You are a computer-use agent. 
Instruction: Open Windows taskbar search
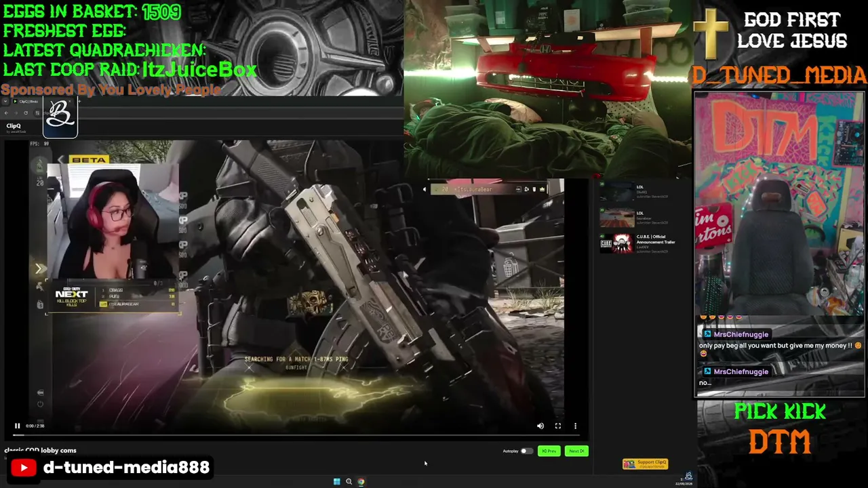[349, 482]
